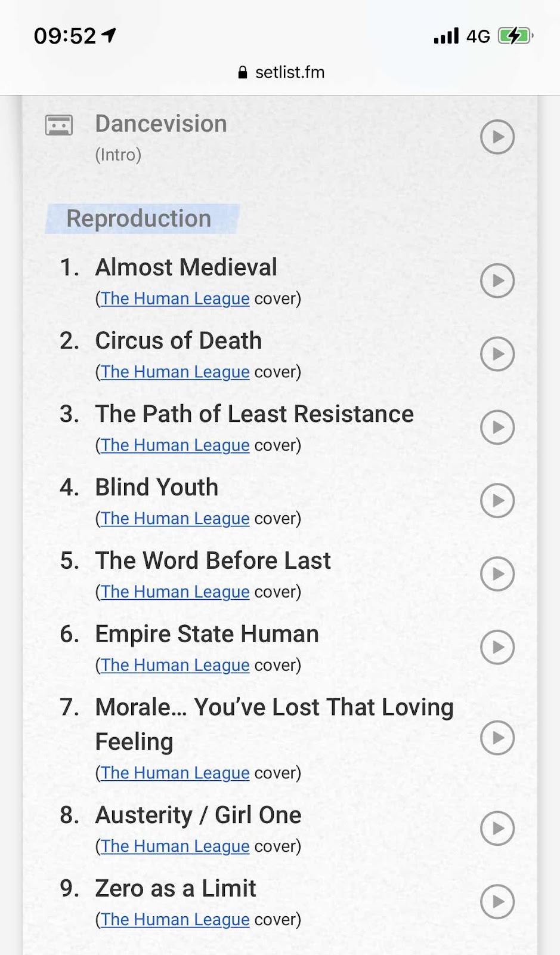Play the song Almost Medieval
Image resolution: width=560 pixels, height=955 pixels.
pos(497,281)
